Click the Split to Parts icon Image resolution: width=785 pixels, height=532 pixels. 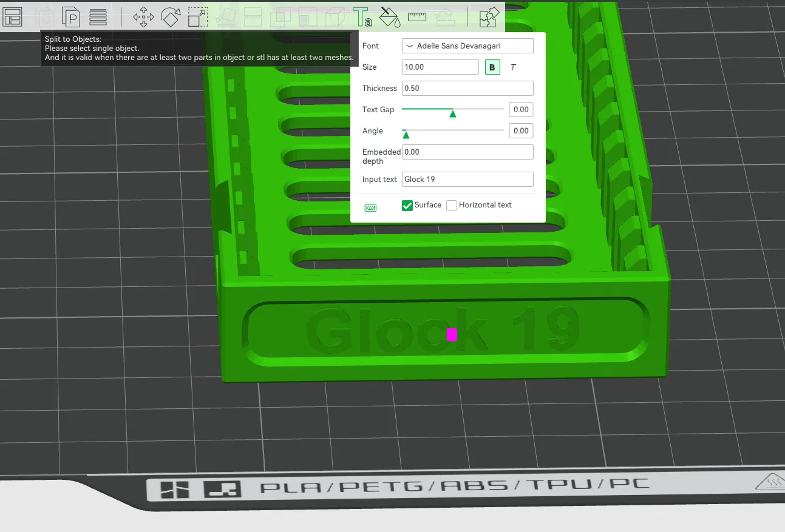(72, 17)
